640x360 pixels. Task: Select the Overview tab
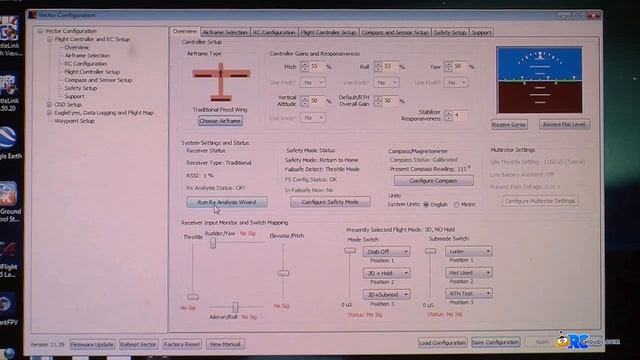184,31
